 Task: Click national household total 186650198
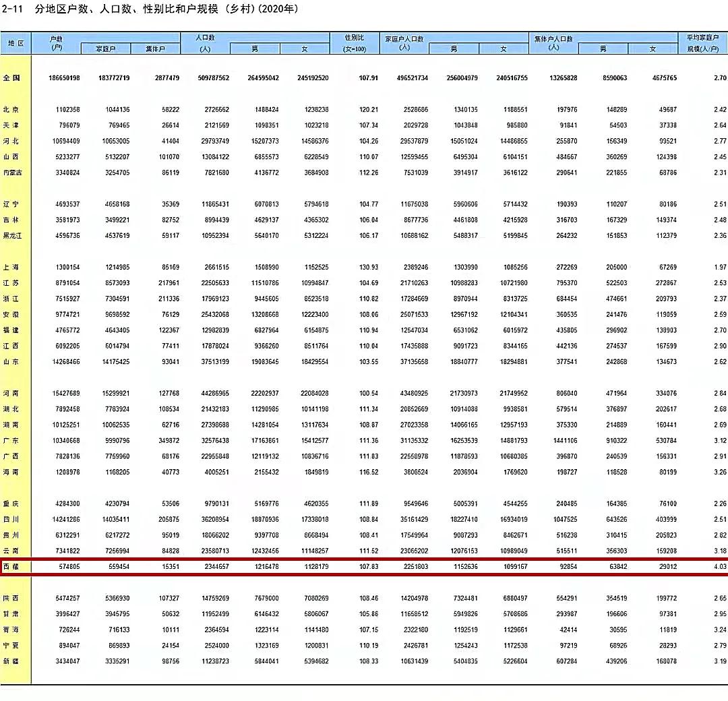pos(64,78)
